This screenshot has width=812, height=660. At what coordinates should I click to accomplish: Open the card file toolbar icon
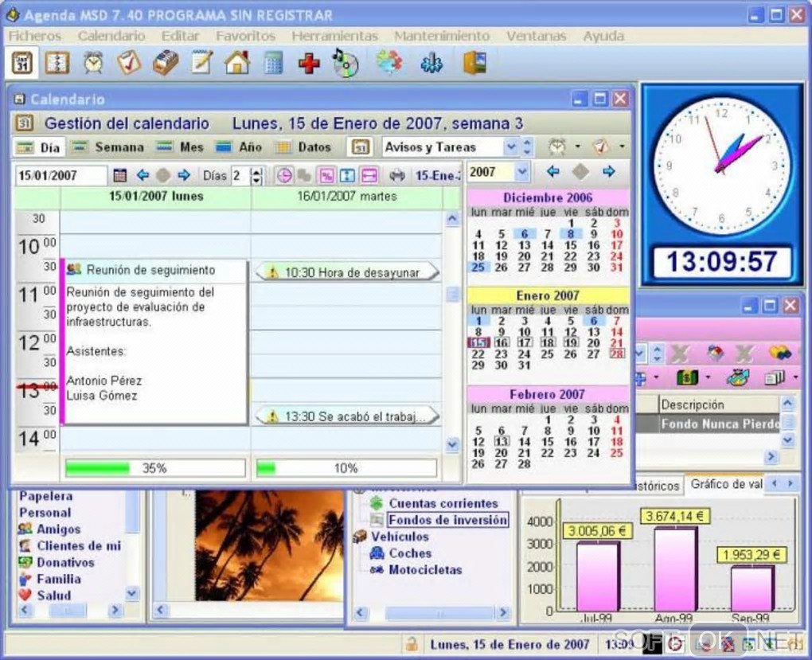click(166, 63)
